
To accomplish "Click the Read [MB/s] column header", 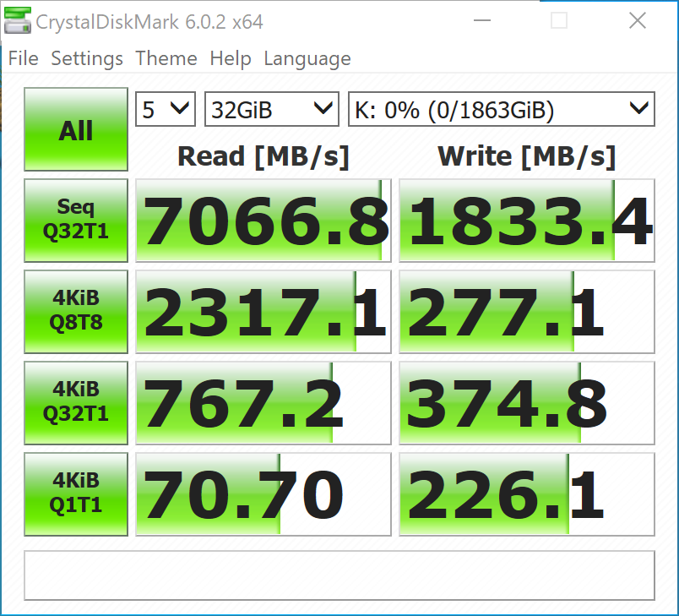I will (x=263, y=156).
